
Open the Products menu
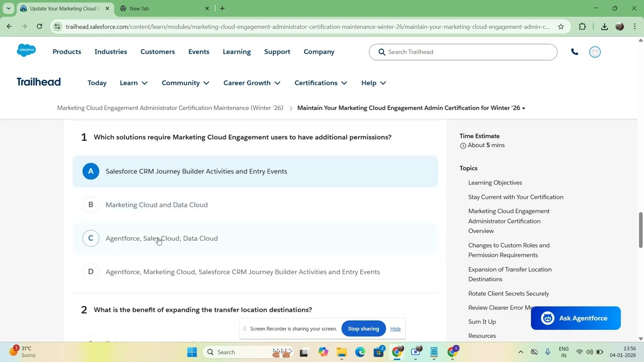coord(67,52)
